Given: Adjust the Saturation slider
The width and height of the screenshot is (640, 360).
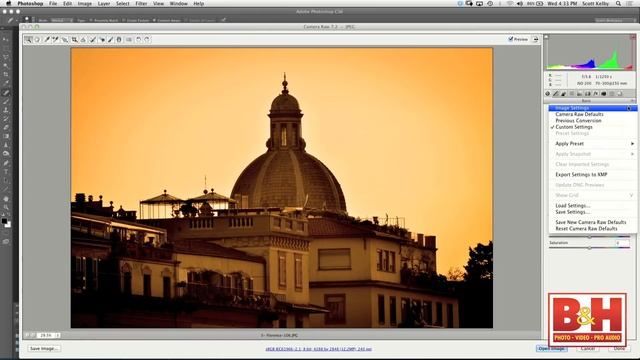Looking at the screenshot, I should coord(589,248).
